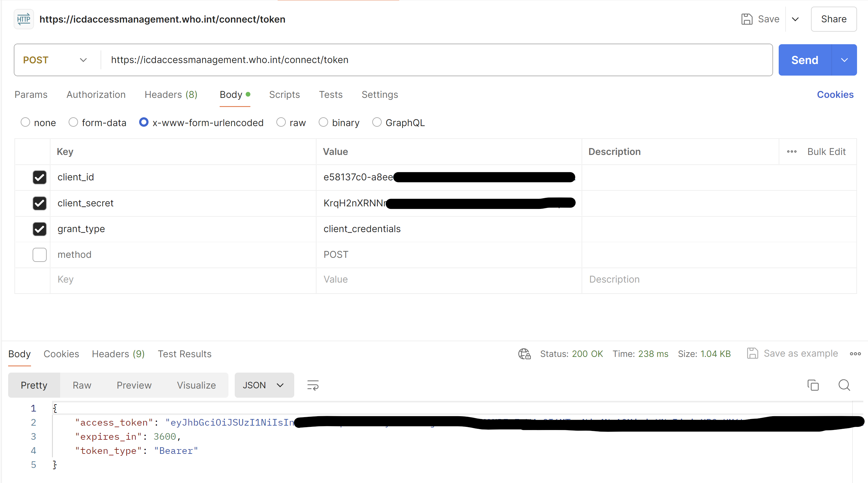Click the Save floppy disk icon
868x483 pixels.
click(747, 19)
